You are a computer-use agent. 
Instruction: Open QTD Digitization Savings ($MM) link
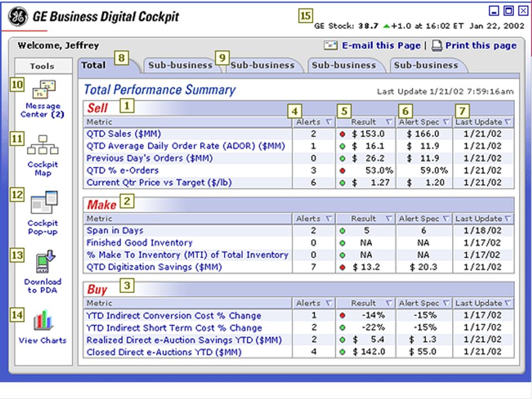(x=154, y=267)
